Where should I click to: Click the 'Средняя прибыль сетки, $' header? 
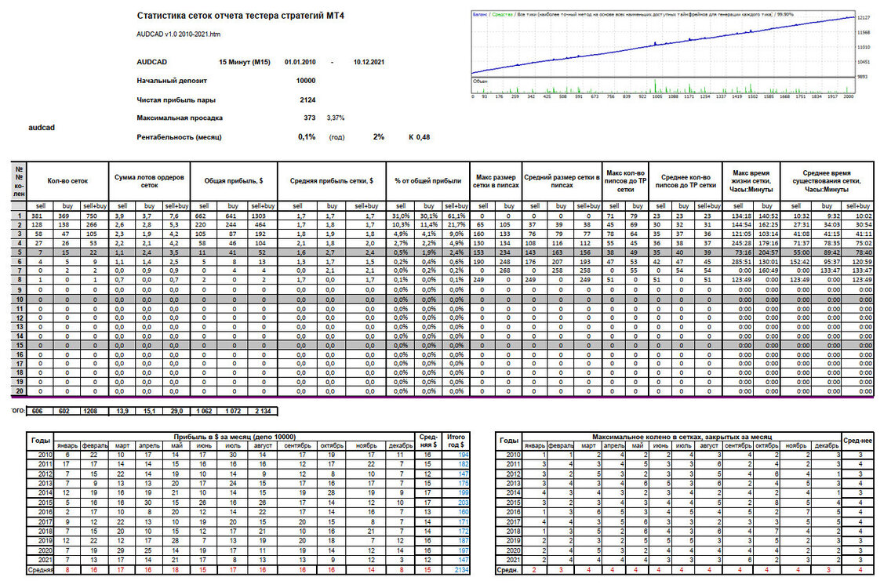(331, 181)
